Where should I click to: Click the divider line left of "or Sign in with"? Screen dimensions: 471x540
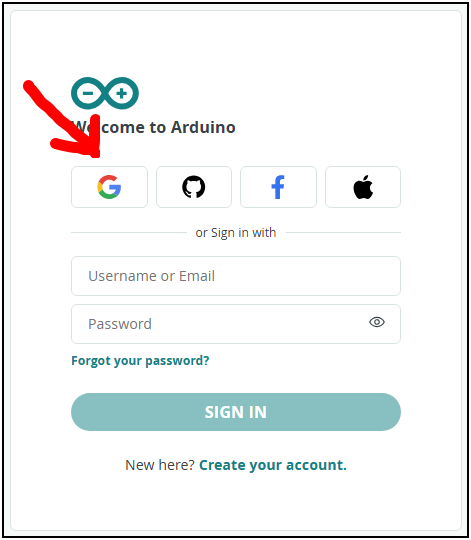pyautogui.click(x=129, y=232)
